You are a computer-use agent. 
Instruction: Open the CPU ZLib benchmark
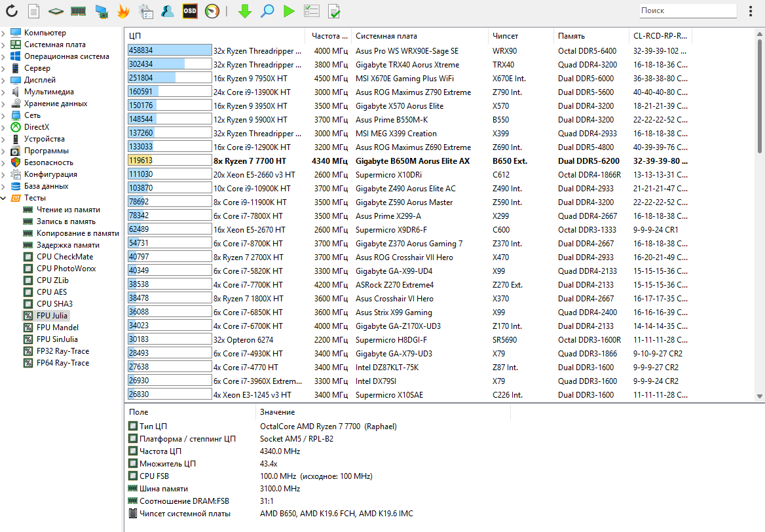[52, 280]
